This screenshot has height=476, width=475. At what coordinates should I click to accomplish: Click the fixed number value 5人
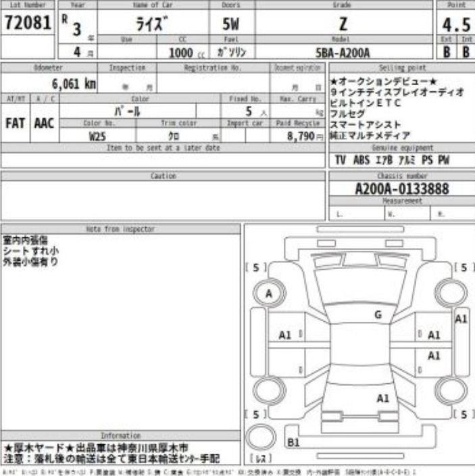pos(256,112)
